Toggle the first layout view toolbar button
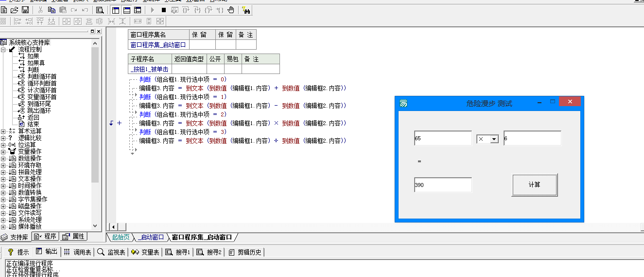 pos(116,10)
